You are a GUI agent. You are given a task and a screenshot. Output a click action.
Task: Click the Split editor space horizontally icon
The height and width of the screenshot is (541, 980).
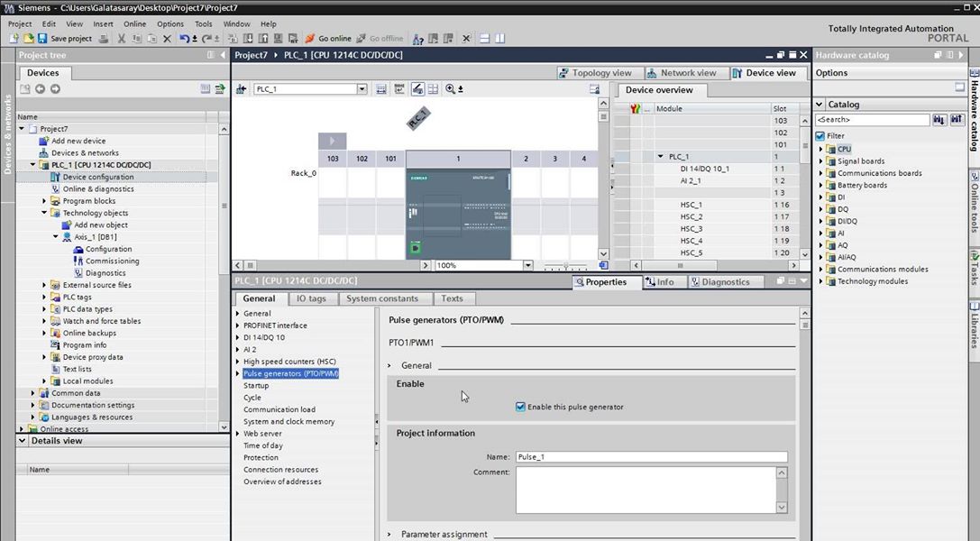click(484, 38)
